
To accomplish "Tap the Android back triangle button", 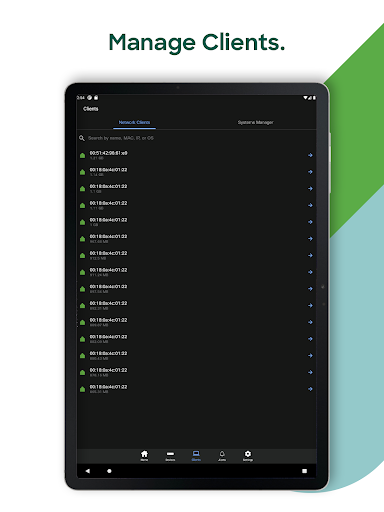I will (x=88, y=471).
